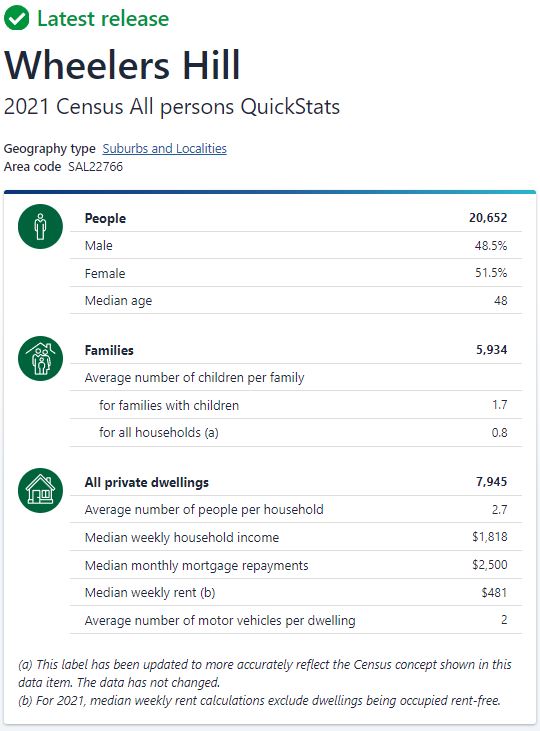Click the Latest release label
The image size is (540, 731).
point(103,19)
